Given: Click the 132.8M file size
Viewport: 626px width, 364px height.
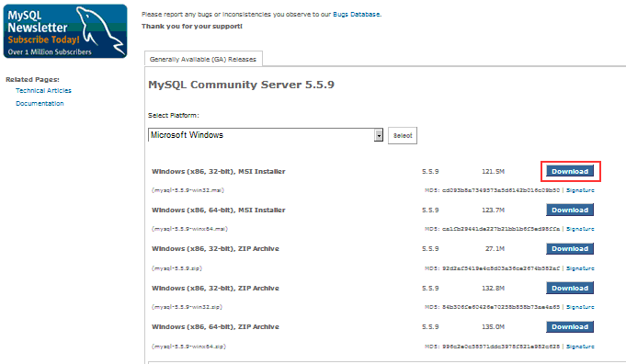Looking at the screenshot, I should point(493,289).
